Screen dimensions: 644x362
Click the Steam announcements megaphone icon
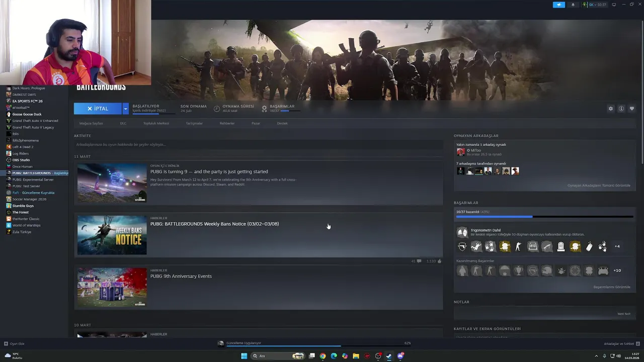(x=559, y=5)
